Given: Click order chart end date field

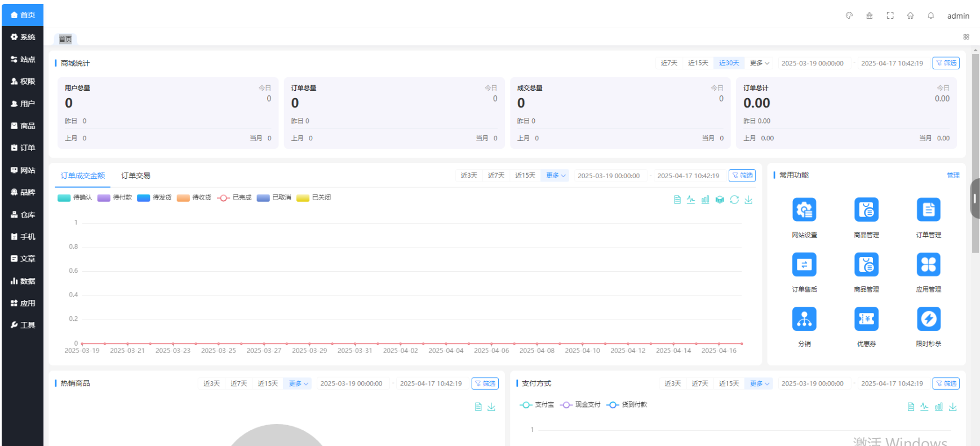Looking at the screenshot, I should [688, 175].
